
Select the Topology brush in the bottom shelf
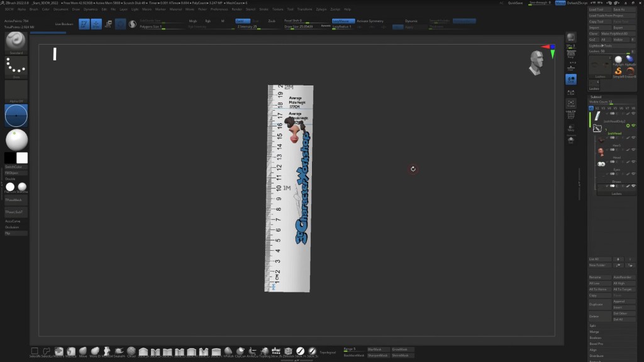click(265, 351)
